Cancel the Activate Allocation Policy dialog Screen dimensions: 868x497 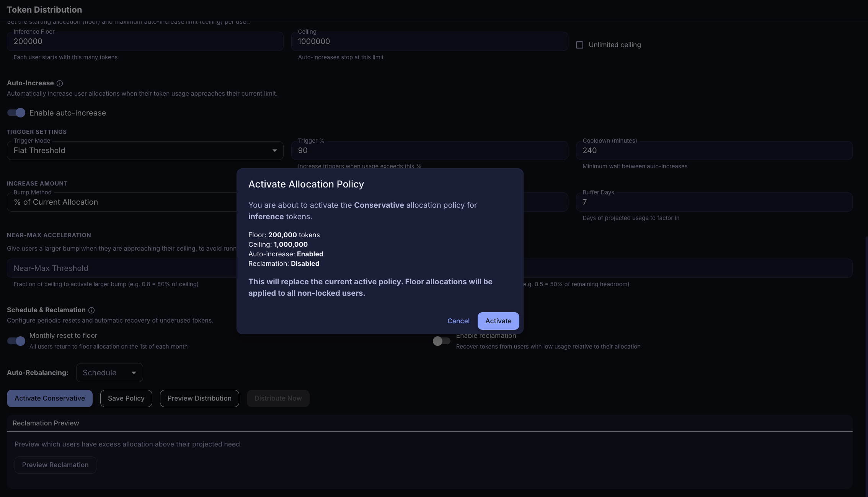[x=458, y=321]
